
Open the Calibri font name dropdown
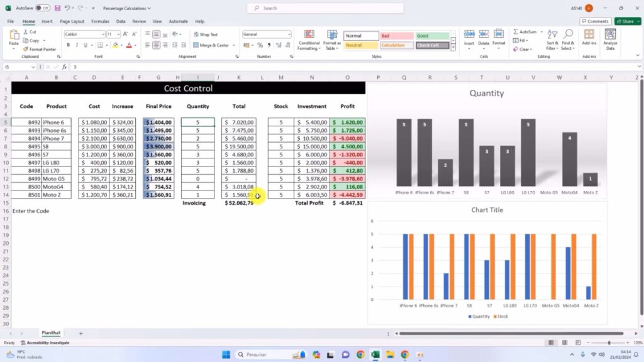[x=103, y=35]
